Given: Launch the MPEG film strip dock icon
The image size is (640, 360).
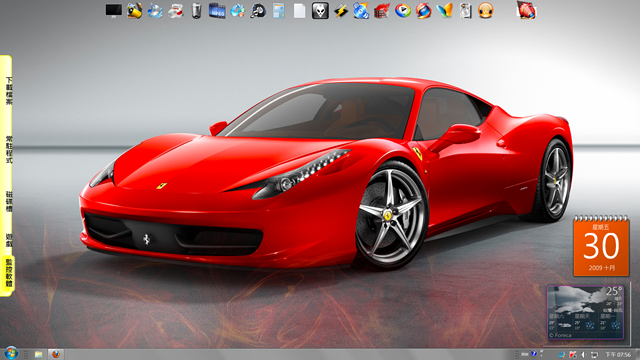Looking at the screenshot, I should point(217,11).
